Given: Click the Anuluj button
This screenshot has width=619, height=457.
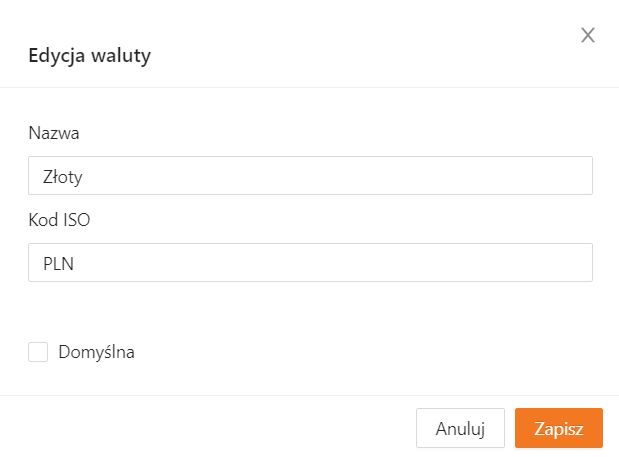Looking at the screenshot, I should [x=460, y=428].
